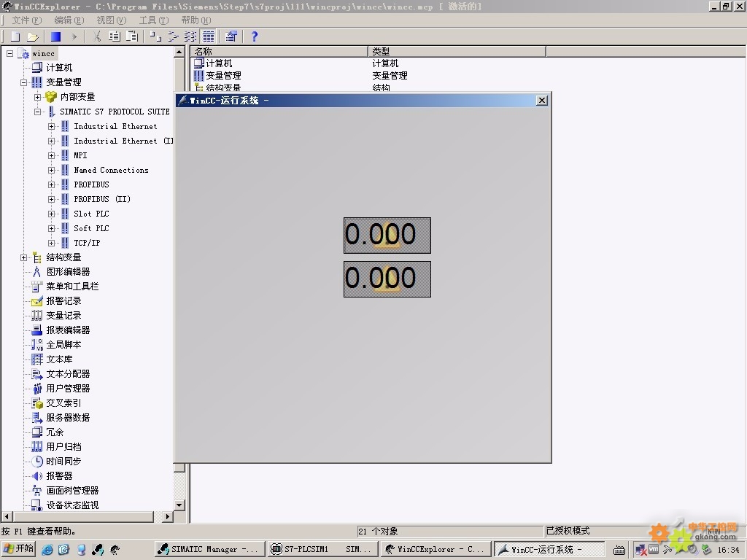
Task: Click tree panel scroll down arrow
Action: 179,505
